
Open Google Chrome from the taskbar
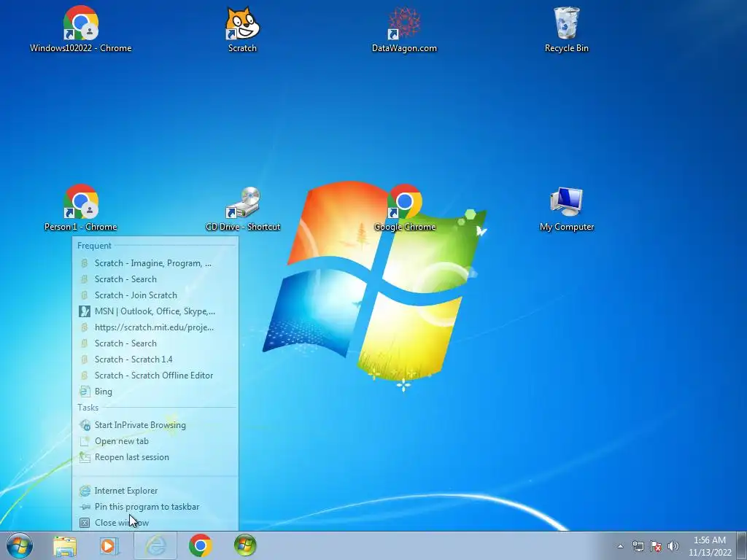click(201, 545)
